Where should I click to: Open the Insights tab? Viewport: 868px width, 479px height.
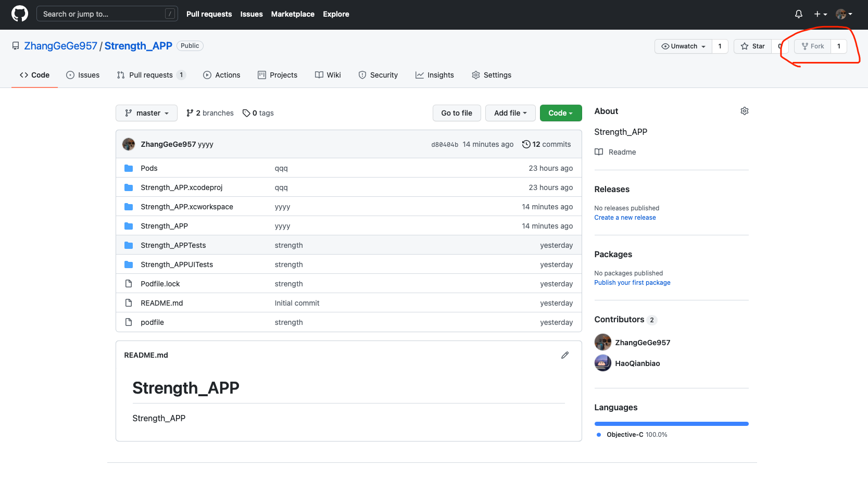click(x=435, y=75)
